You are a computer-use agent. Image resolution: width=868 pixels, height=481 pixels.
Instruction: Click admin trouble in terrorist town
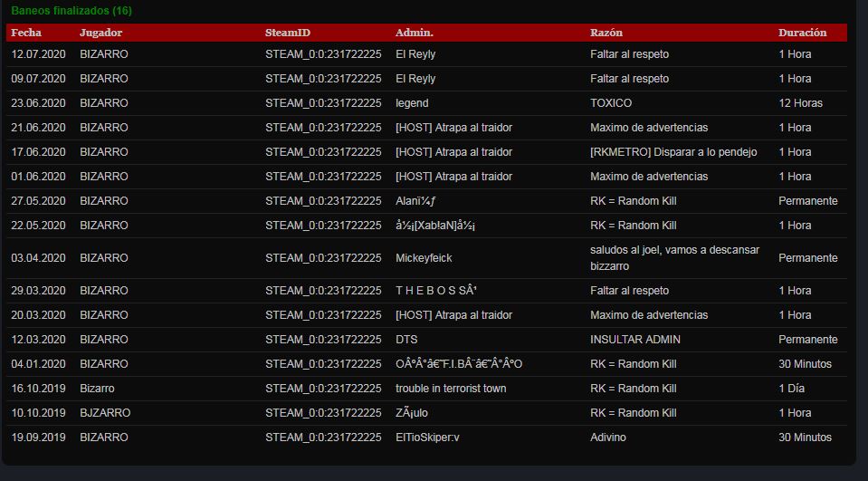pos(451,389)
